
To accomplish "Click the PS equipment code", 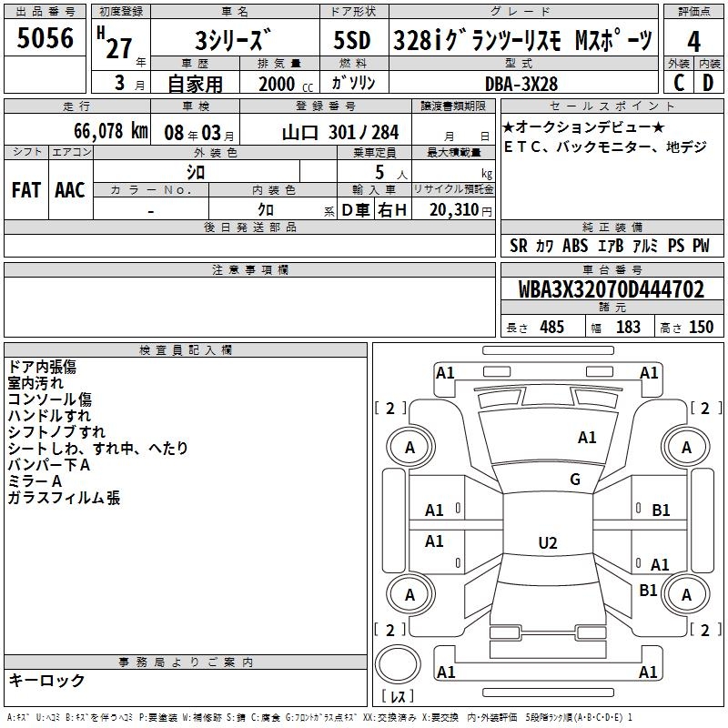I will coord(675,246).
